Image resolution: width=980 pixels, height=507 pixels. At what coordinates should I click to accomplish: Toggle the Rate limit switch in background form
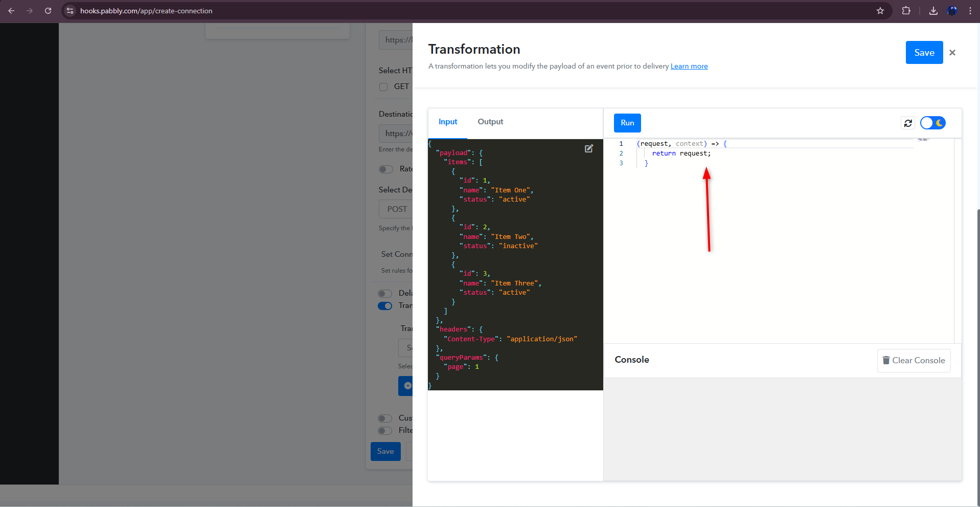386,169
